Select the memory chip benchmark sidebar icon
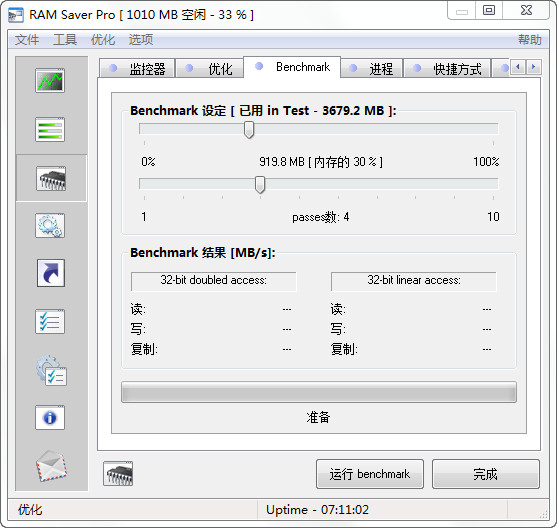This screenshot has width=557, height=528. [51, 178]
